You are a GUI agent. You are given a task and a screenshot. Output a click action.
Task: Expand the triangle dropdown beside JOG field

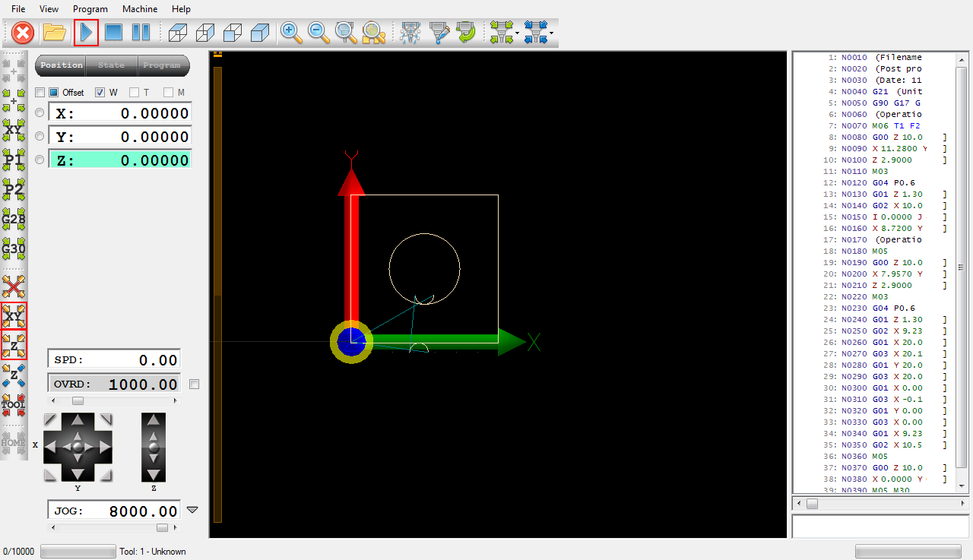[192, 511]
